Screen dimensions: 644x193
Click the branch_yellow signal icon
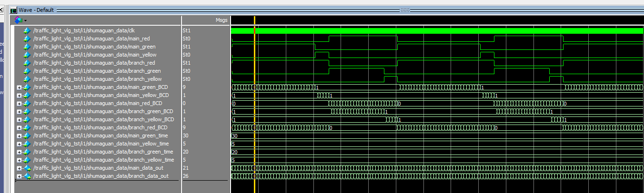click(27, 79)
